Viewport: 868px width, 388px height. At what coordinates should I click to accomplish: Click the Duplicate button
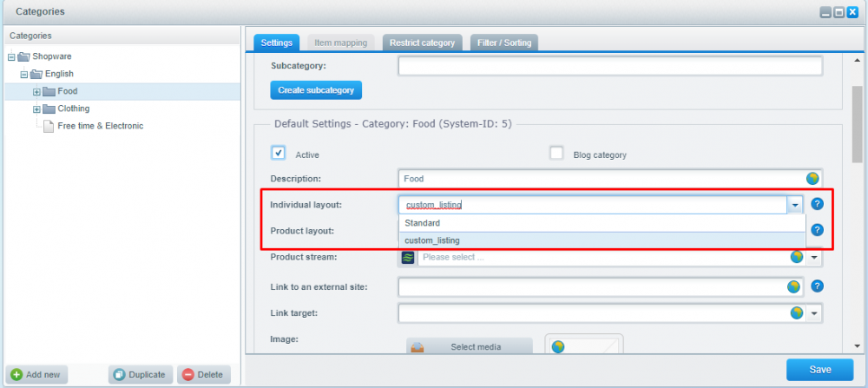(141, 375)
